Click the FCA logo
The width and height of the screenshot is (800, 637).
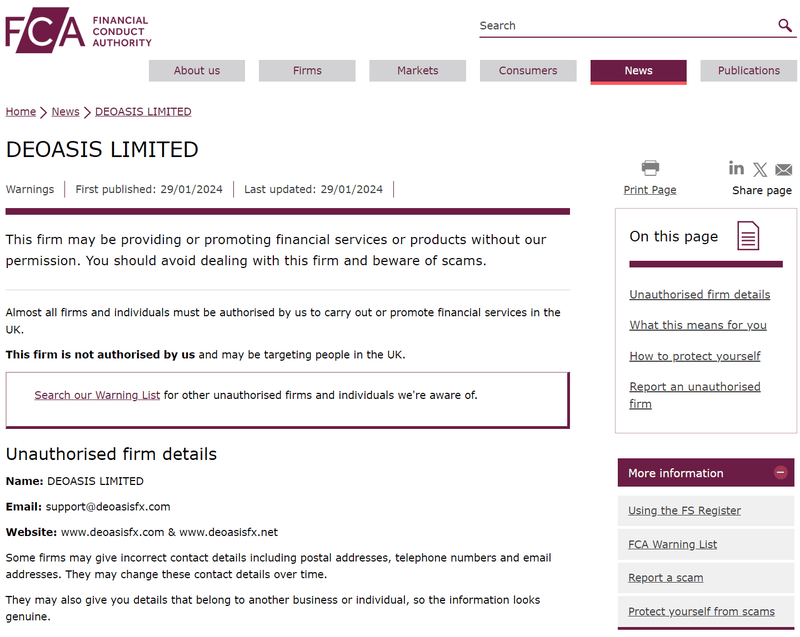[x=79, y=30]
